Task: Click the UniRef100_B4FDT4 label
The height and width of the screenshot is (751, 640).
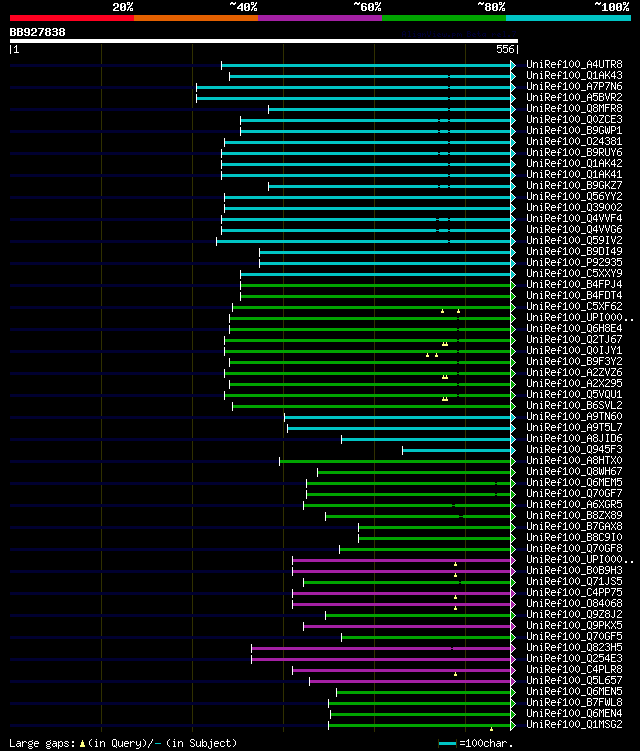Action: click(x=574, y=296)
